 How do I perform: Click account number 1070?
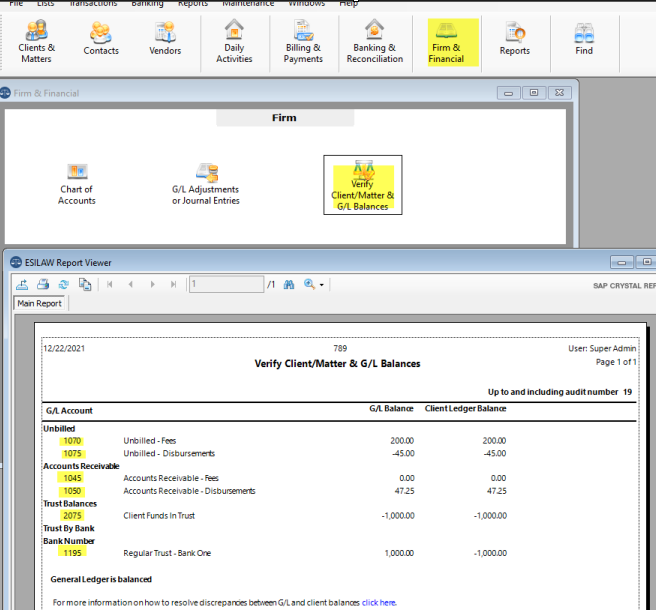tap(72, 441)
